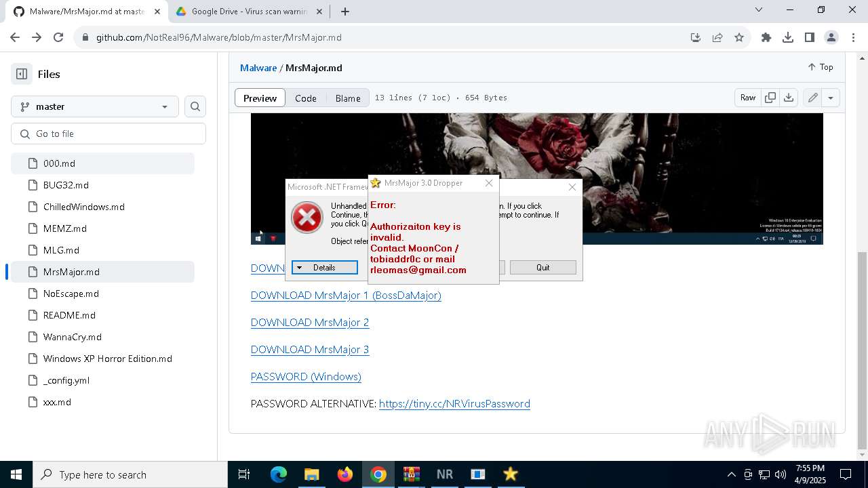
Task: Click PASSWORD (Windows) link
Action: coord(306,377)
